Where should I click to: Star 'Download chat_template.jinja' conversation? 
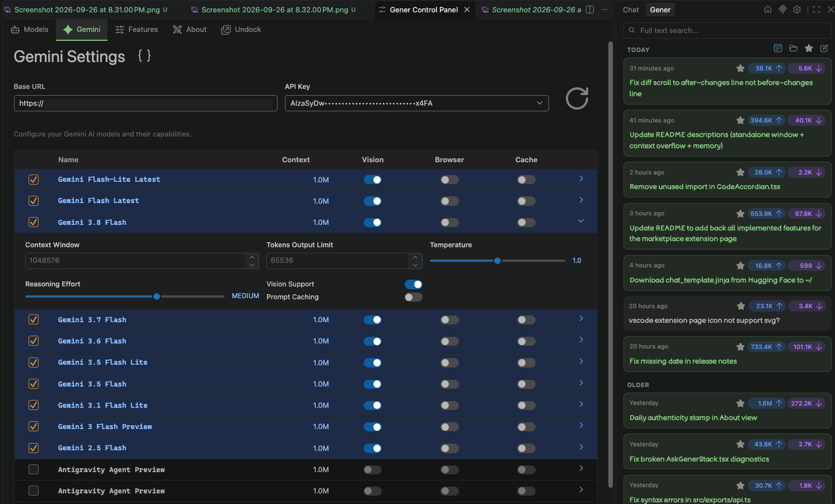click(740, 266)
